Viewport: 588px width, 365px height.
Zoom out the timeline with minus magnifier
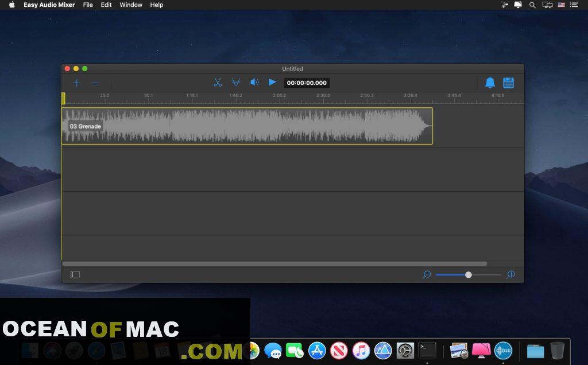click(427, 275)
